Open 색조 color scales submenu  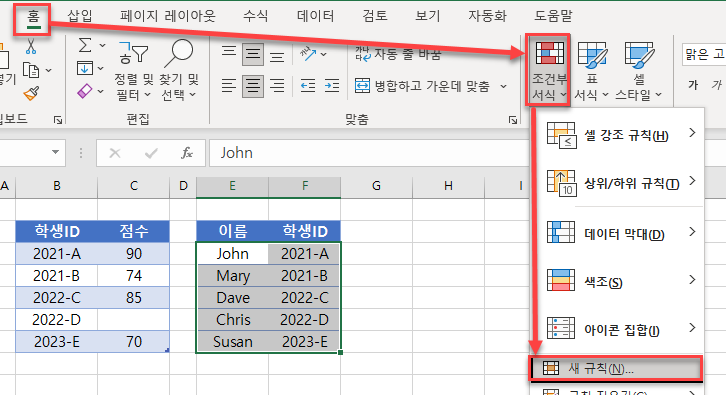pos(618,281)
